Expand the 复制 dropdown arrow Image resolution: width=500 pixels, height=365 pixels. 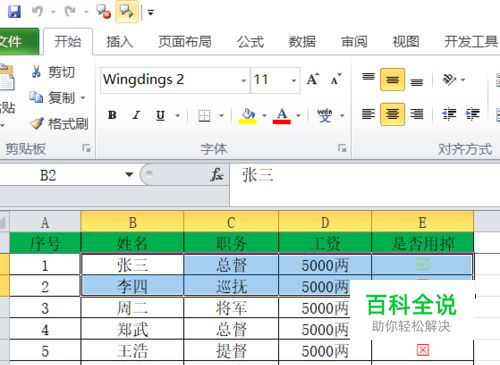pyautogui.click(x=83, y=98)
